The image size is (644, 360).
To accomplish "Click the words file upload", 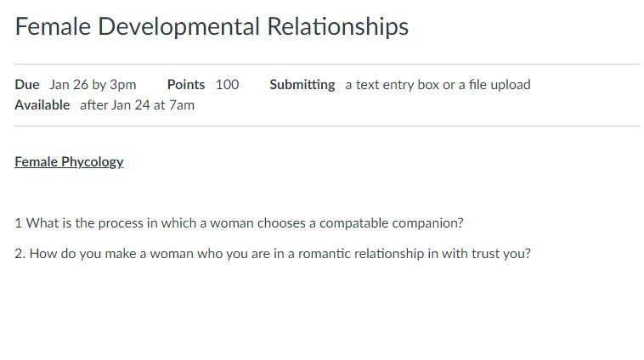I will (x=500, y=85).
